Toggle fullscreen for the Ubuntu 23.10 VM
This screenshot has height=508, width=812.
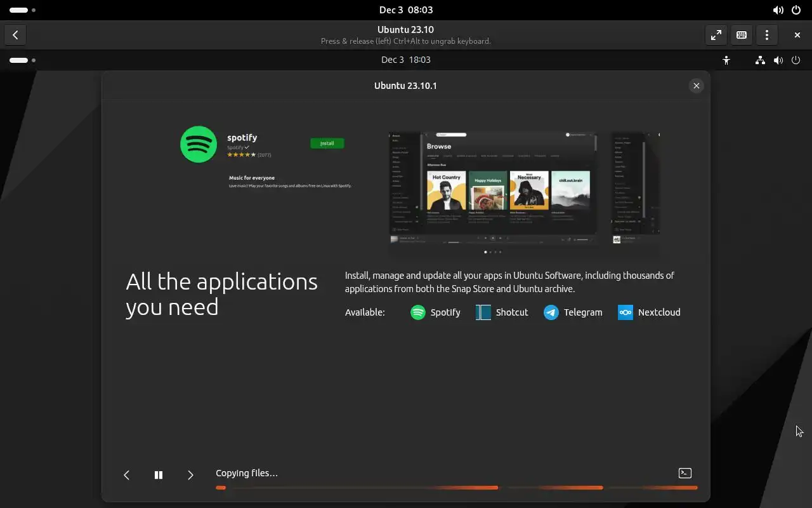(716, 35)
